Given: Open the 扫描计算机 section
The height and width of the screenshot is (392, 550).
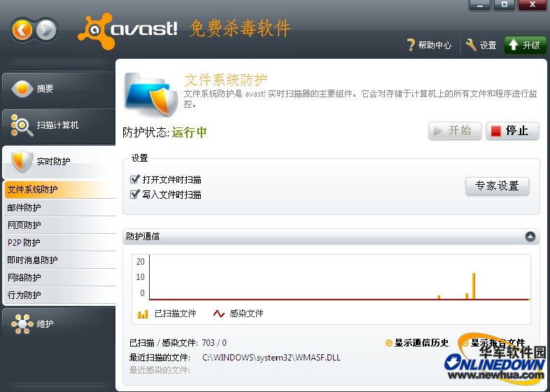Looking at the screenshot, I should pyautogui.click(x=59, y=125).
